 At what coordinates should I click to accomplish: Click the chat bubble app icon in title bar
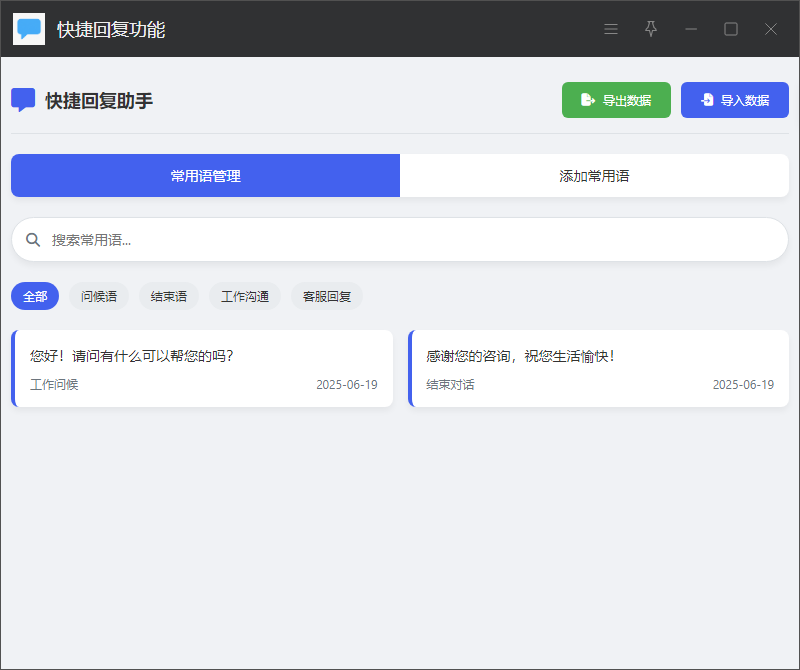(29, 29)
